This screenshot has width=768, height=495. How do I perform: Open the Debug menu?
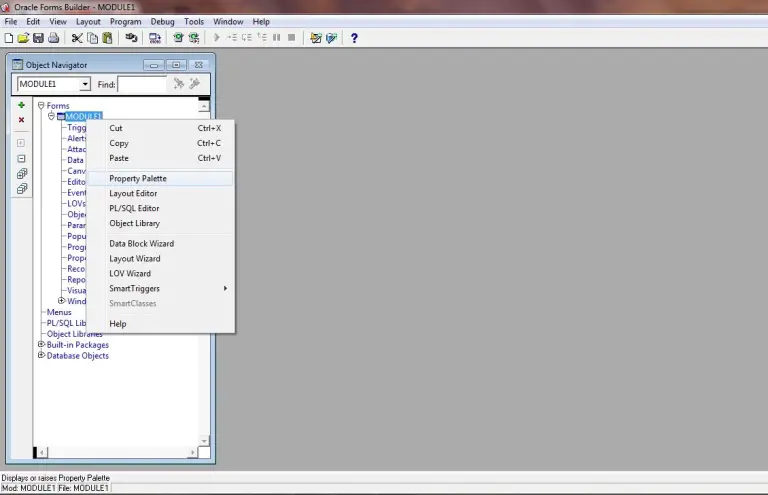(162, 22)
